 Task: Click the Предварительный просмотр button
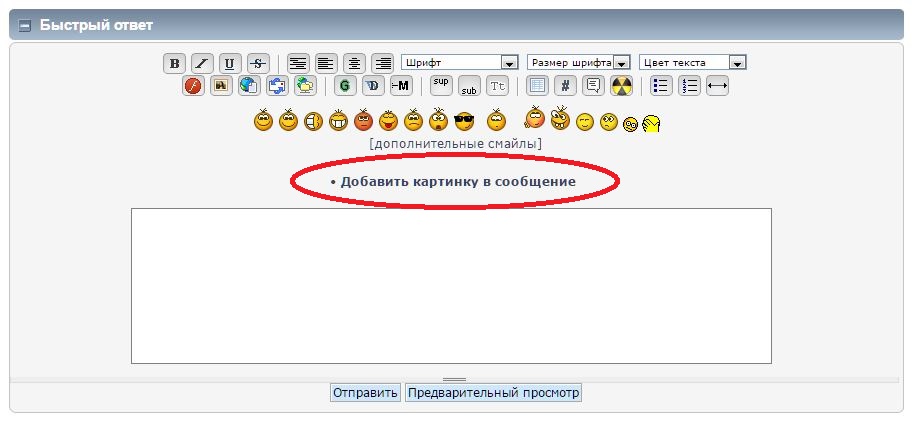click(494, 393)
